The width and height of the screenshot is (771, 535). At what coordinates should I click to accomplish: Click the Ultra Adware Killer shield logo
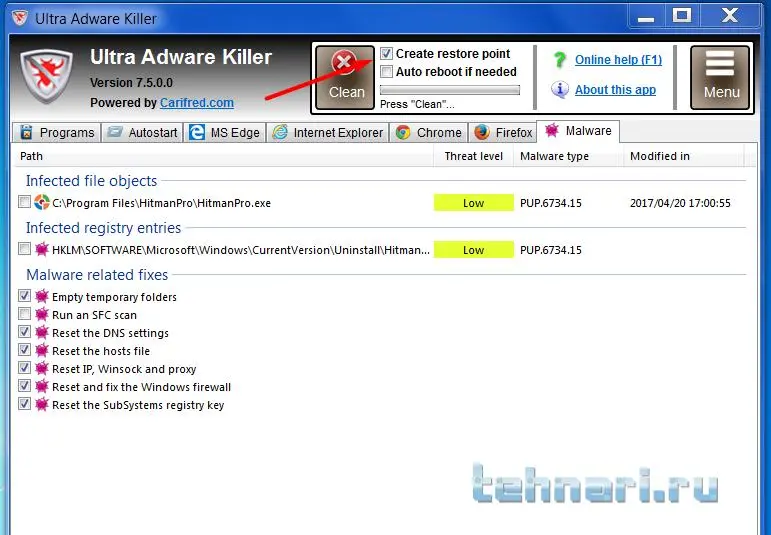click(x=46, y=75)
